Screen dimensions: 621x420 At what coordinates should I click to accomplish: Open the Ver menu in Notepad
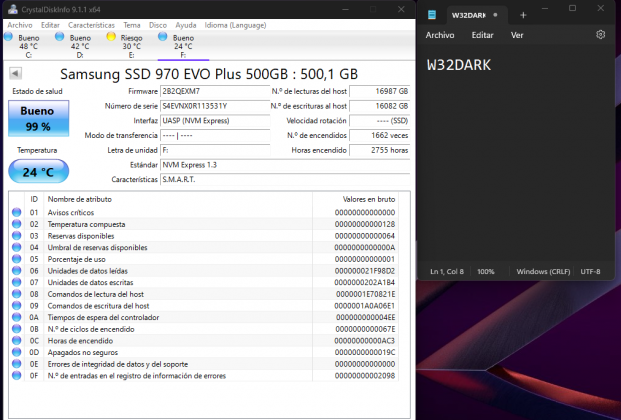pyautogui.click(x=517, y=35)
